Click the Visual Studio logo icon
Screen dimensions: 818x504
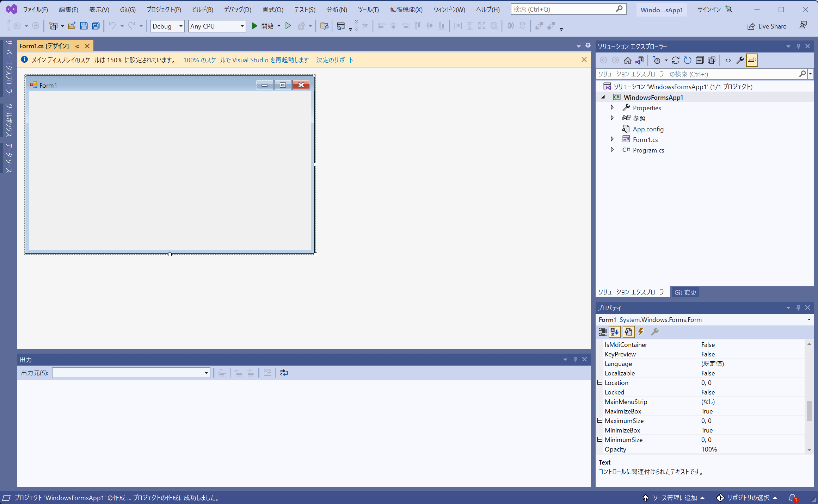[x=11, y=10]
